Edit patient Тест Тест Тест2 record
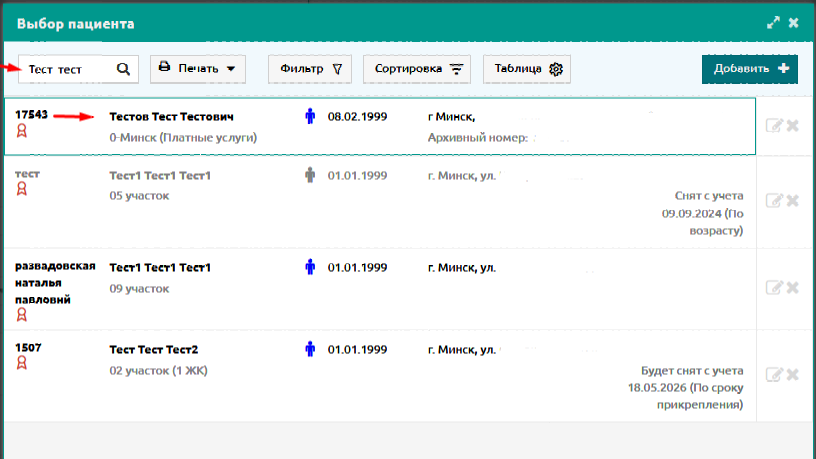The width and height of the screenshot is (816, 459). click(x=774, y=374)
